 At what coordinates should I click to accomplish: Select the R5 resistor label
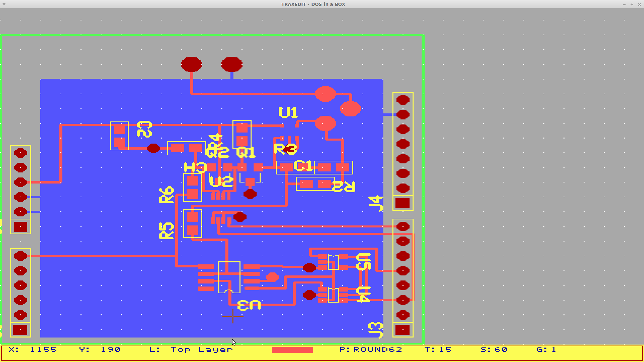tap(166, 230)
